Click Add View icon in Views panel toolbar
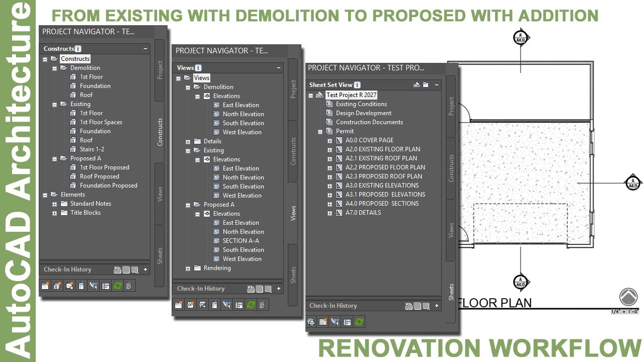This screenshot has width=644, height=362. [x=190, y=305]
